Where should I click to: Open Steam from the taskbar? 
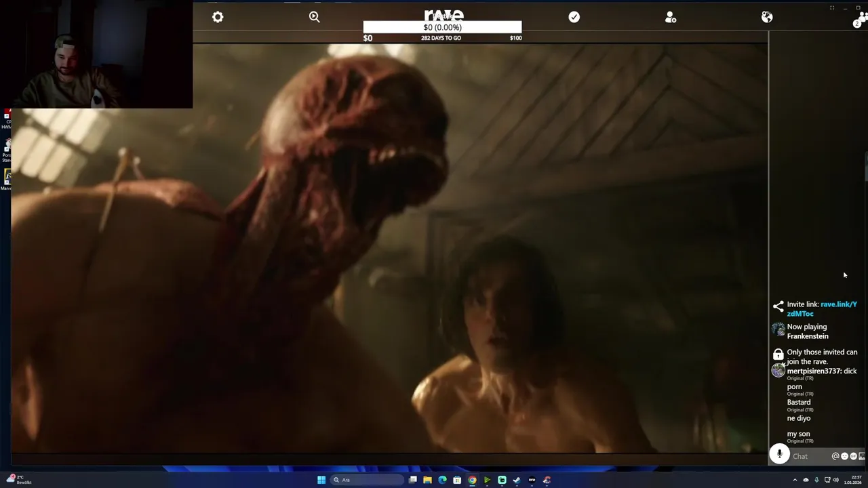(x=517, y=480)
